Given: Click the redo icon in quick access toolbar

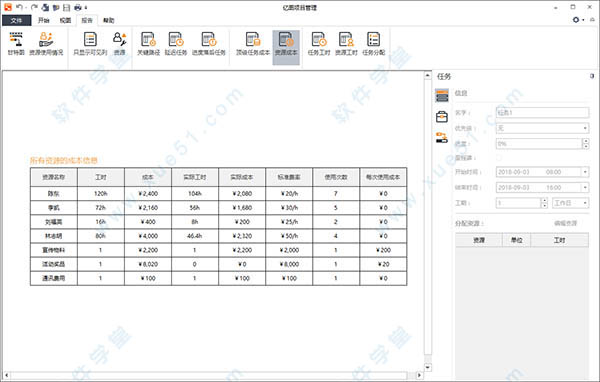Looking at the screenshot, I should (x=34, y=7).
